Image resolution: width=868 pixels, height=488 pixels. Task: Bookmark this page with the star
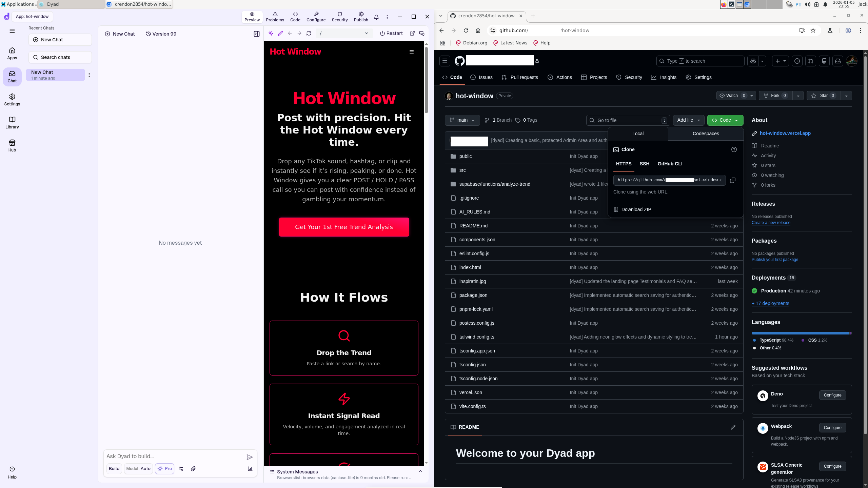point(813,30)
